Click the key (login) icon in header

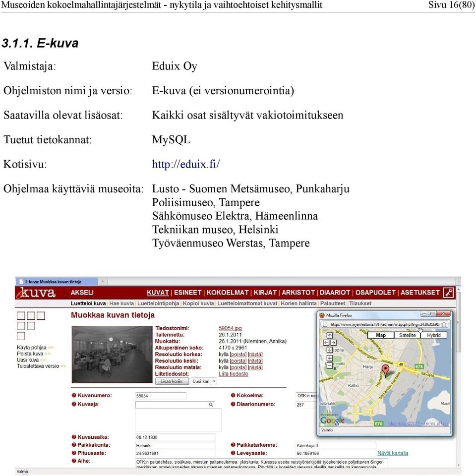click(x=448, y=293)
